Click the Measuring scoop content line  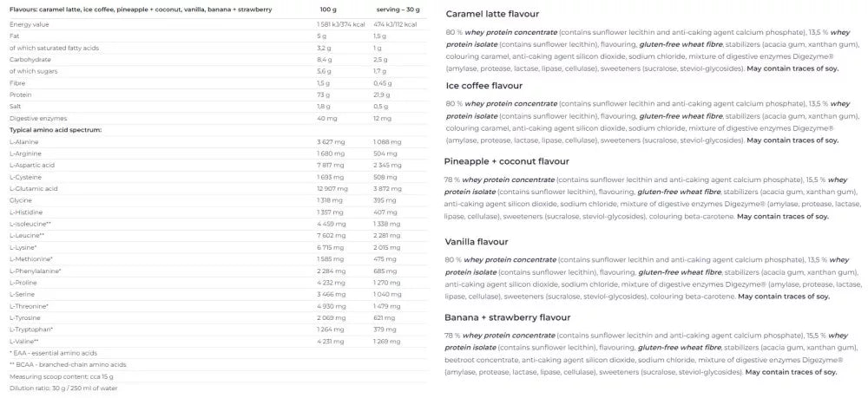59,376
